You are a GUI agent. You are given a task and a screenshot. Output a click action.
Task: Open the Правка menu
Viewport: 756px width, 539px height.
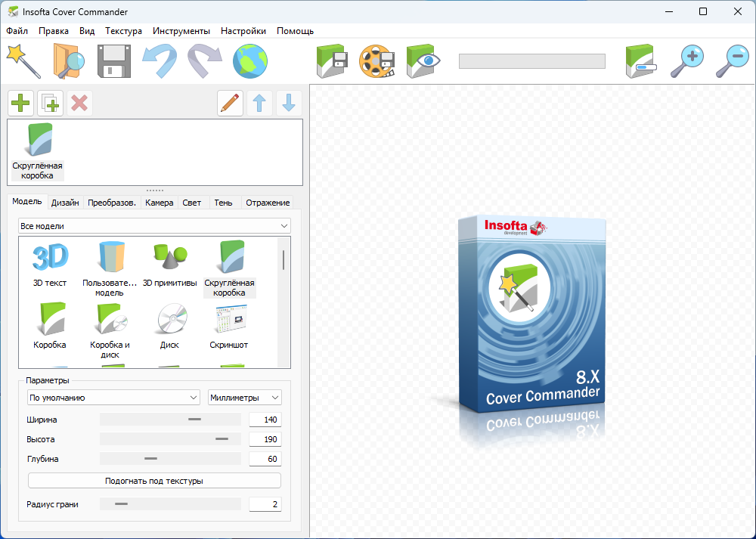54,31
